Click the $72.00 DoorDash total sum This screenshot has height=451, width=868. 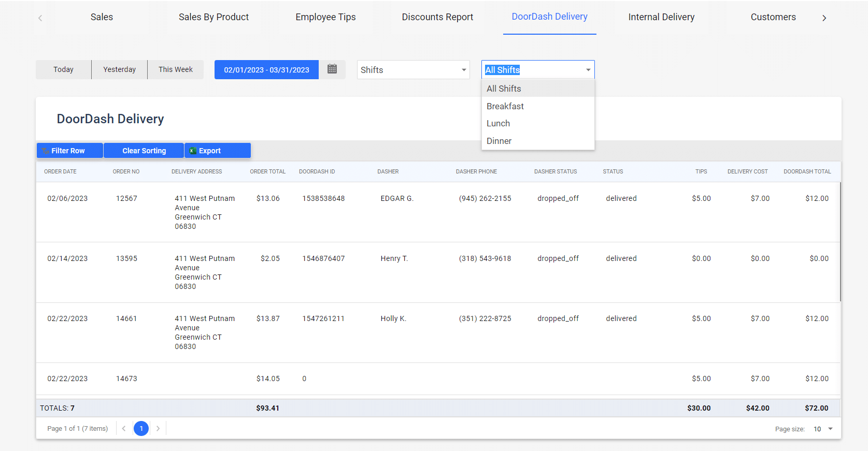click(817, 408)
